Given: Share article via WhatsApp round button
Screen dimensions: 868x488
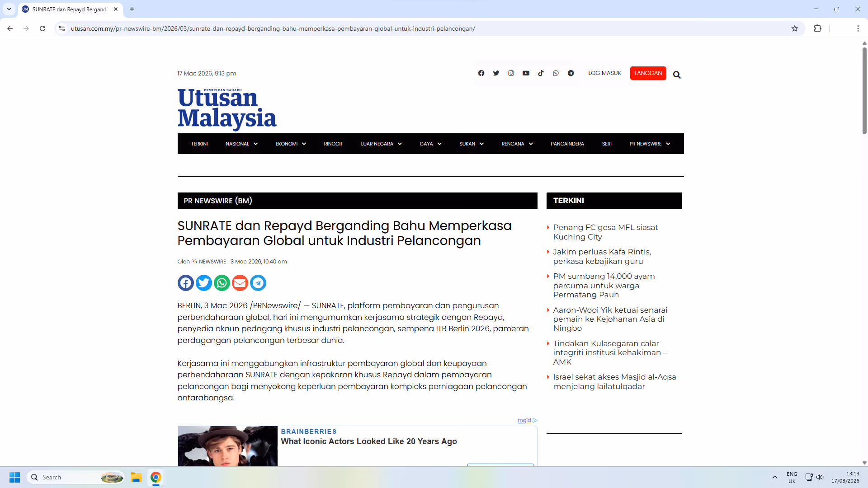Looking at the screenshot, I should pyautogui.click(x=222, y=283).
